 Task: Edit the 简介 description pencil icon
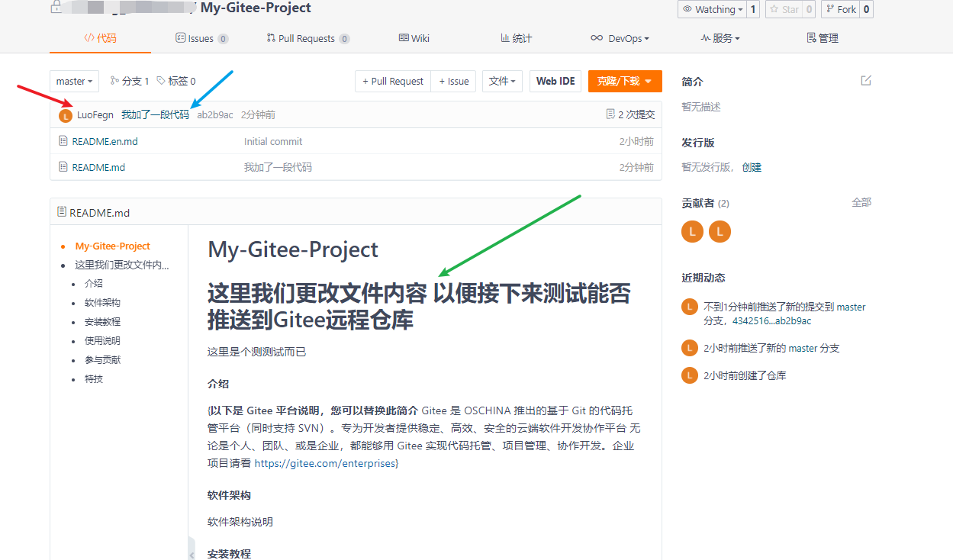[x=866, y=80]
